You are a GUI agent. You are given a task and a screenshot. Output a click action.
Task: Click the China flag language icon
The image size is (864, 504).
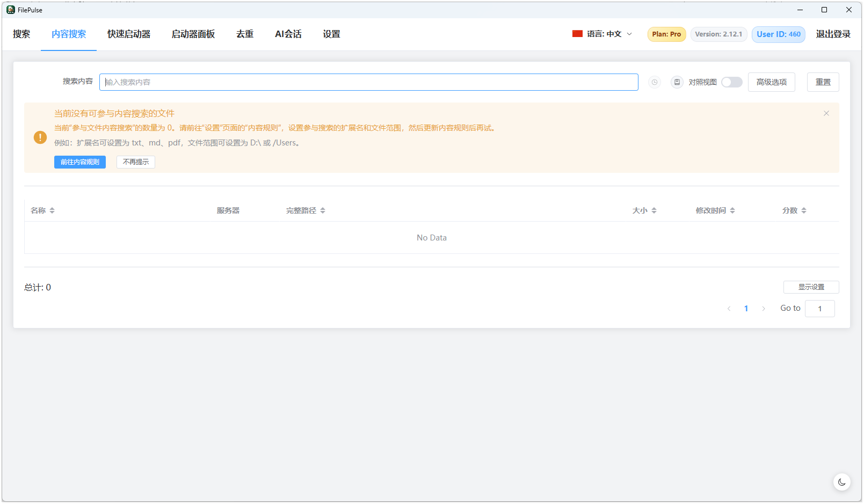point(577,34)
